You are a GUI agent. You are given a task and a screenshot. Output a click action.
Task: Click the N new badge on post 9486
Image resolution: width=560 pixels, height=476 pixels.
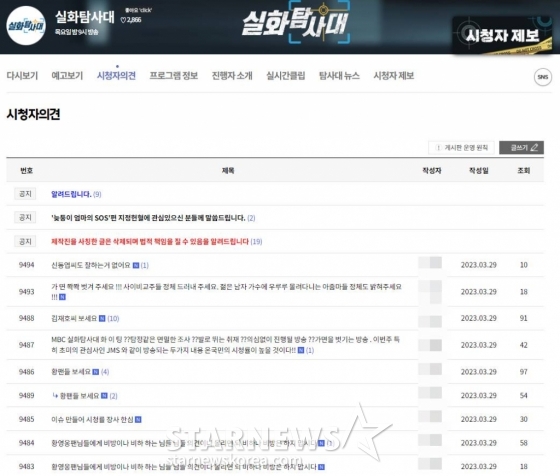(95, 372)
